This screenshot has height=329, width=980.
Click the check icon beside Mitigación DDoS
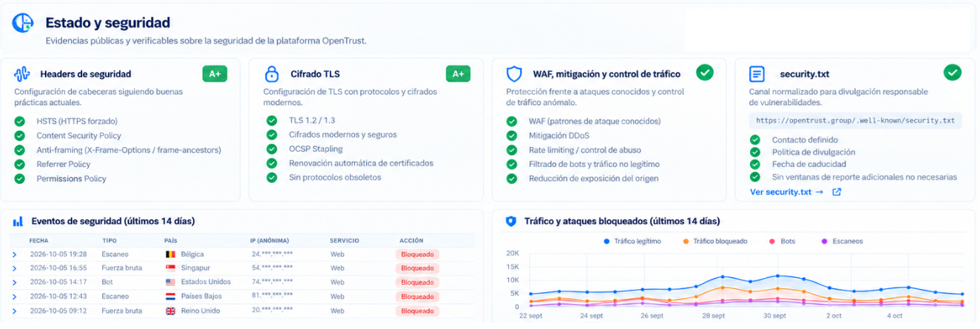pos(512,135)
